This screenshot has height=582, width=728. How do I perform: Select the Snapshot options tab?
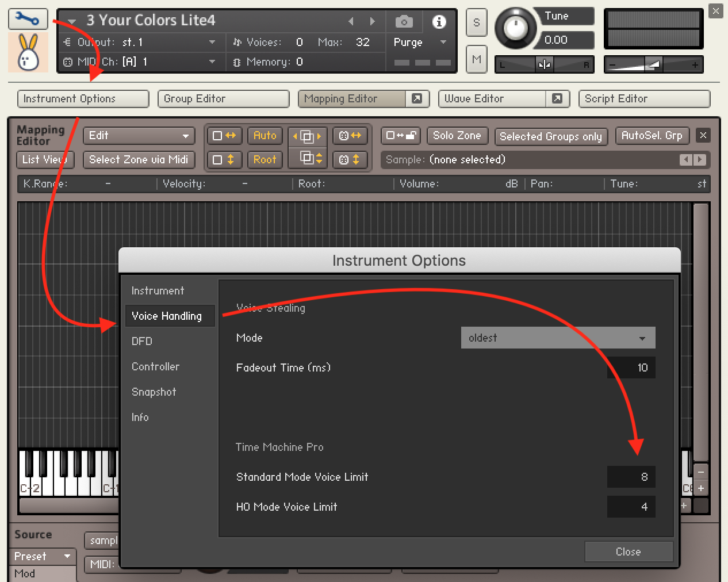coord(154,392)
